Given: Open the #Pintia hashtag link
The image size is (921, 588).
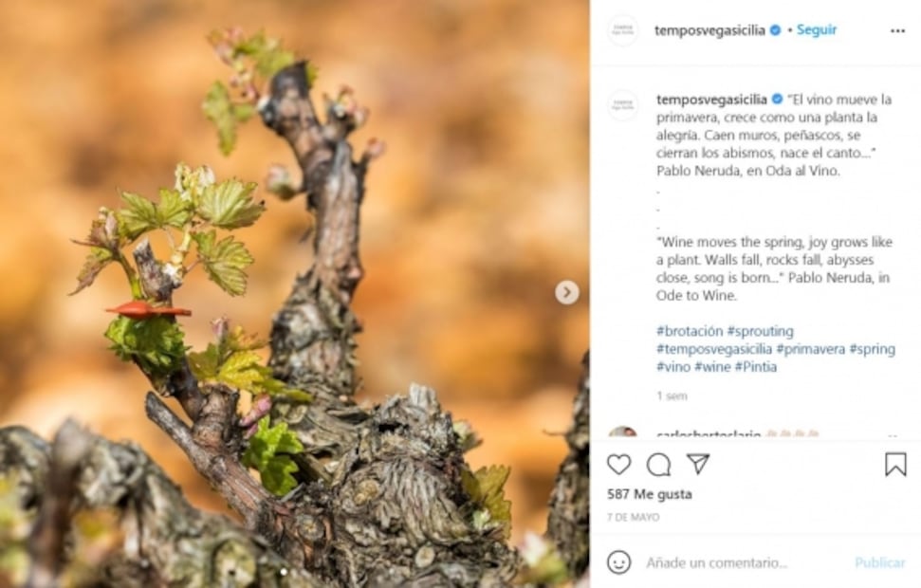Looking at the screenshot, I should click(x=755, y=367).
